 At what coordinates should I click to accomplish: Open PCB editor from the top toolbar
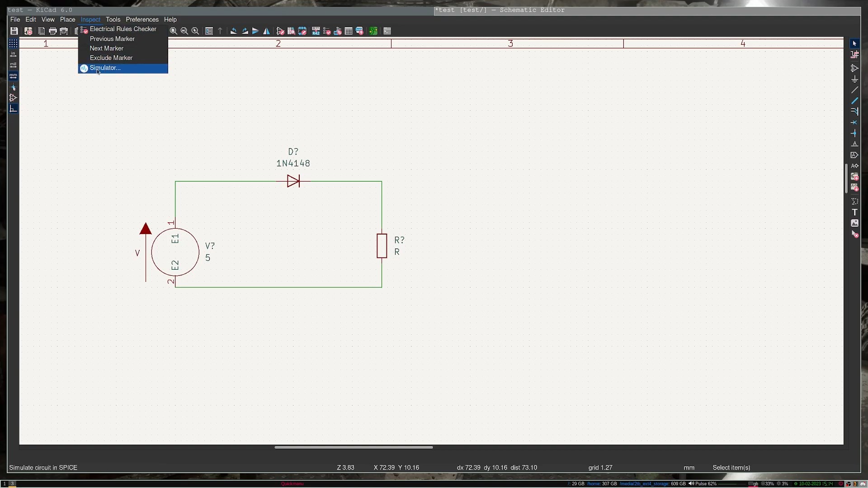coord(373,31)
